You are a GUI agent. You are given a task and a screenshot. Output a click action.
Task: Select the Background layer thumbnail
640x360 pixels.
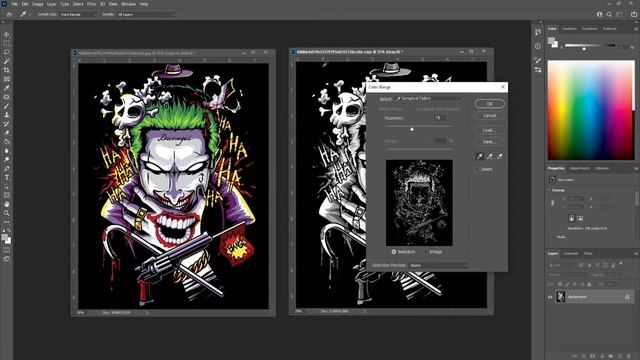(x=561, y=297)
